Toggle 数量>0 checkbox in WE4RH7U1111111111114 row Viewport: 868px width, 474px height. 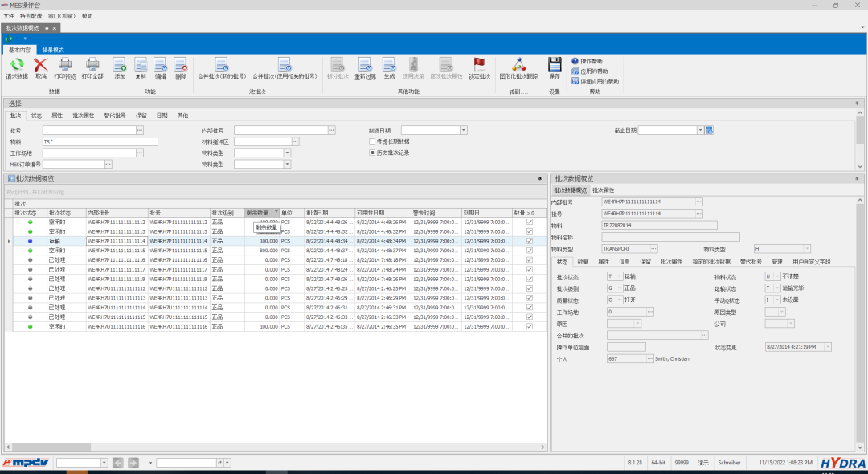pyautogui.click(x=530, y=308)
